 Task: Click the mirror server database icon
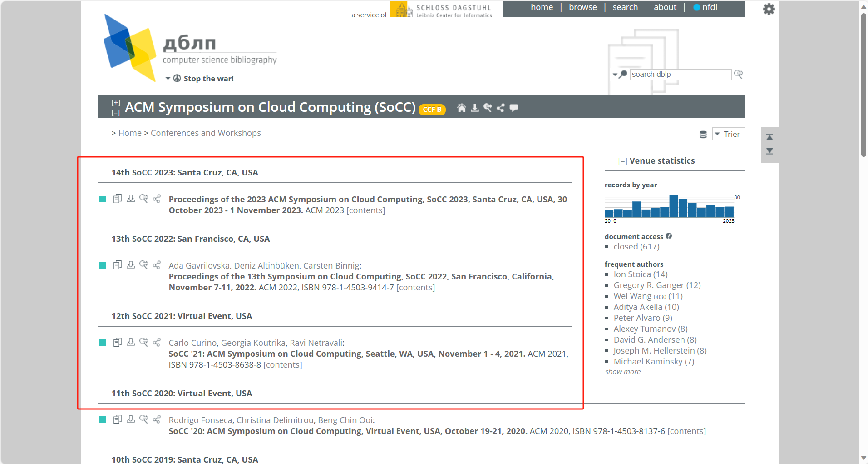(x=703, y=134)
